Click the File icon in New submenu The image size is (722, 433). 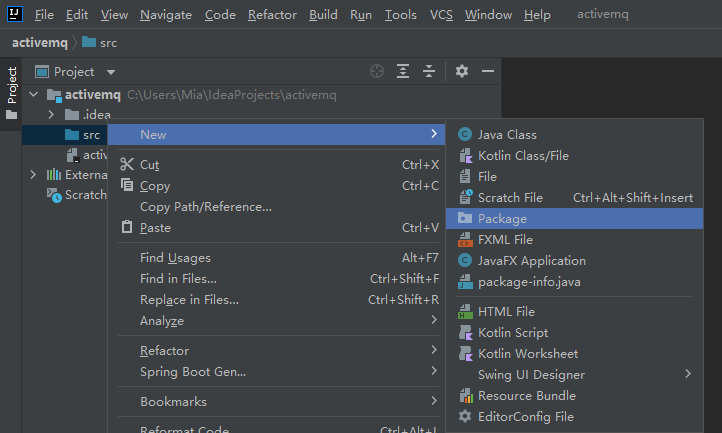[x=465, y=176]
